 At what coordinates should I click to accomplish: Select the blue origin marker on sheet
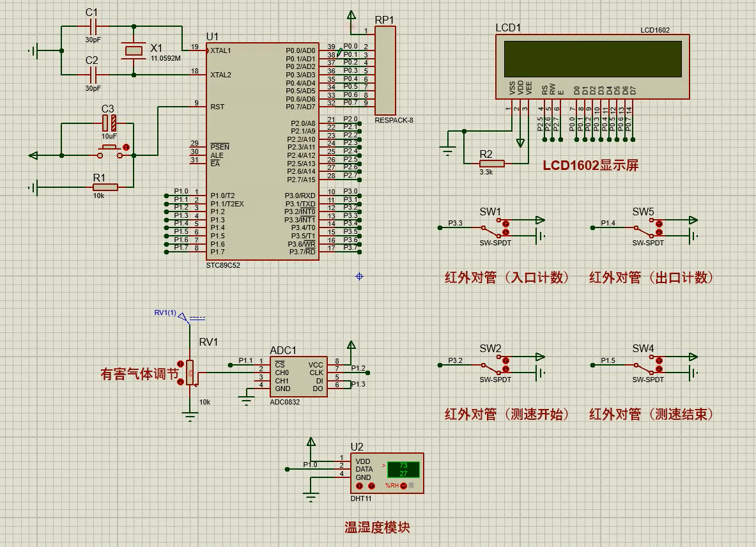[x=359, y=276]
